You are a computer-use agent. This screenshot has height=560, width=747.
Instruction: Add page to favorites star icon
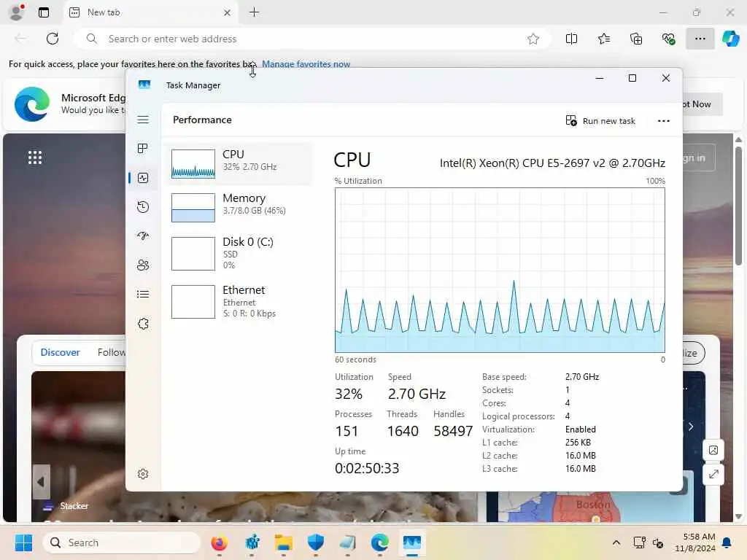[x=533, y=39]
